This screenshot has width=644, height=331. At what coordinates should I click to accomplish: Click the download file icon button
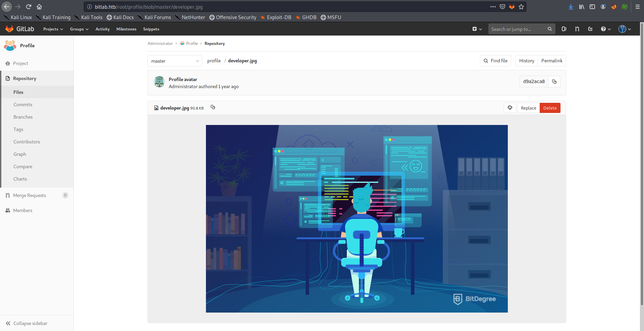(510, 108)
